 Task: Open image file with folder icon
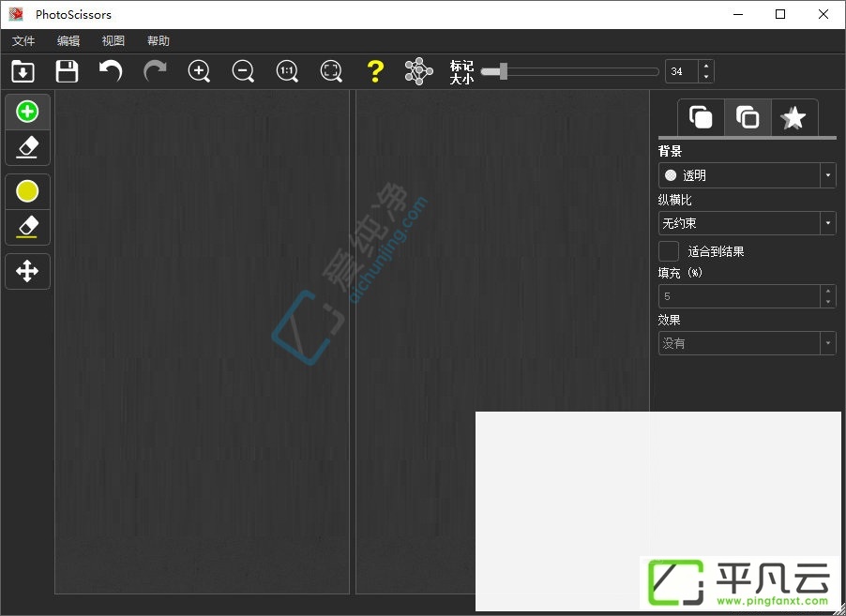pos(23,71)
